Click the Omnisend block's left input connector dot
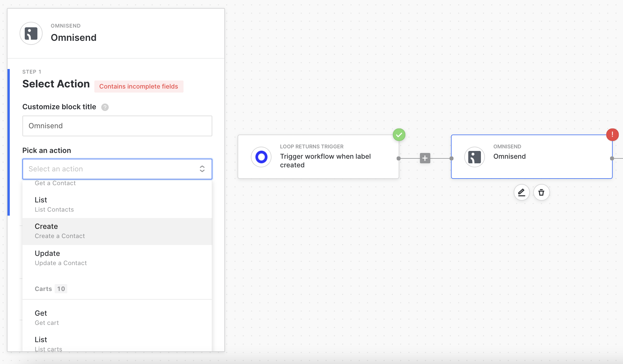The image size is (623, 364). [451, 158]
